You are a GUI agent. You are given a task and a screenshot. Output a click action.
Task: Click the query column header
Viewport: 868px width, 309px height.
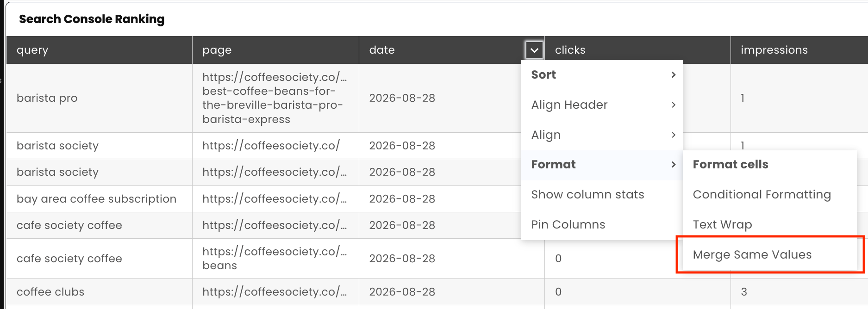click(x=99, y=50)
